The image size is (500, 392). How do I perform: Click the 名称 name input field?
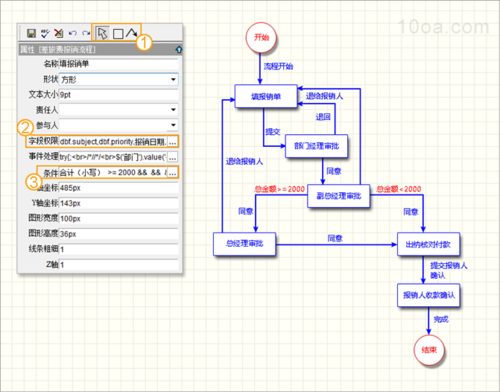click(119, 64)
